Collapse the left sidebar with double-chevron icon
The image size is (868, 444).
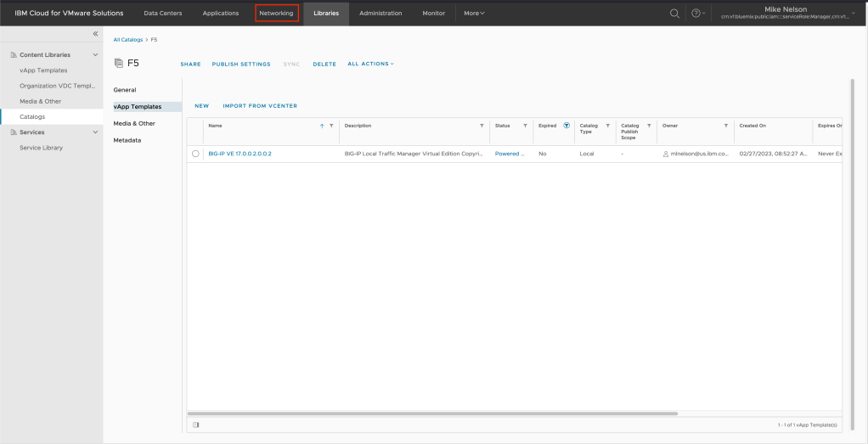coord(95,33)
